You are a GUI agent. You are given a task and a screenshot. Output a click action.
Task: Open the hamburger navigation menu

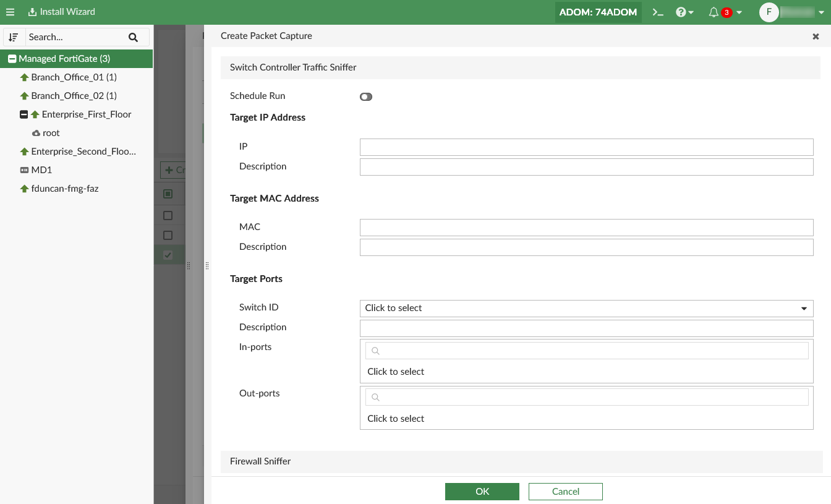tap(10, 12)
